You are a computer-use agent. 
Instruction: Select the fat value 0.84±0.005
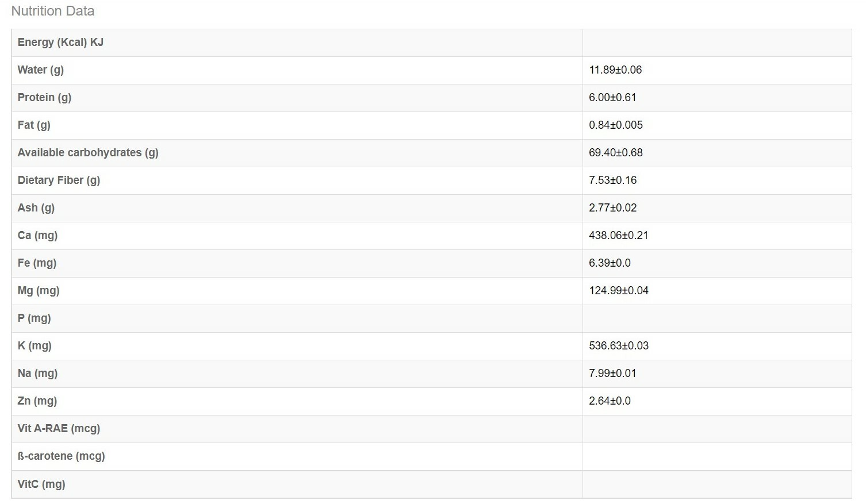[616, 125]
